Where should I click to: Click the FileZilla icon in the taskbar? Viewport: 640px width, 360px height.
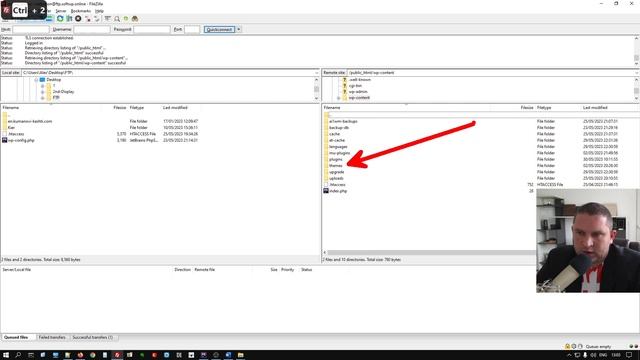tap(117, 355)
